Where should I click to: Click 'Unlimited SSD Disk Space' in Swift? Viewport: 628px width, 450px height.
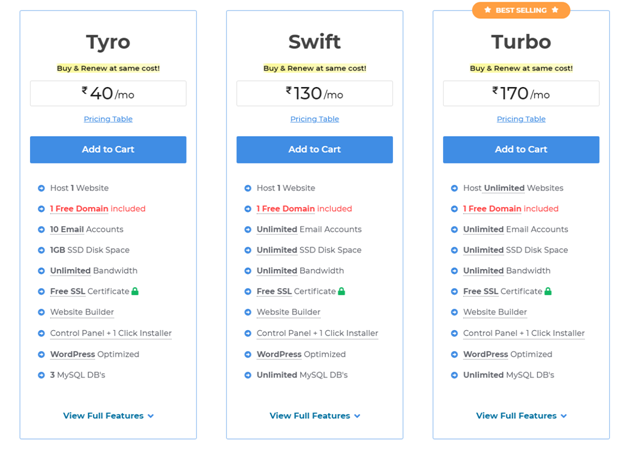309,250
